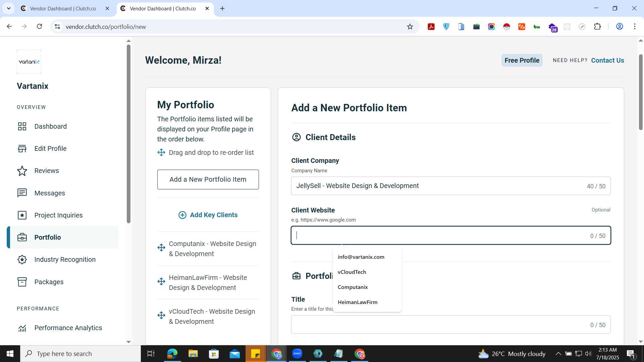Open a new browser tab
Screen dimensions: 644x362
(x=222, y=9)
